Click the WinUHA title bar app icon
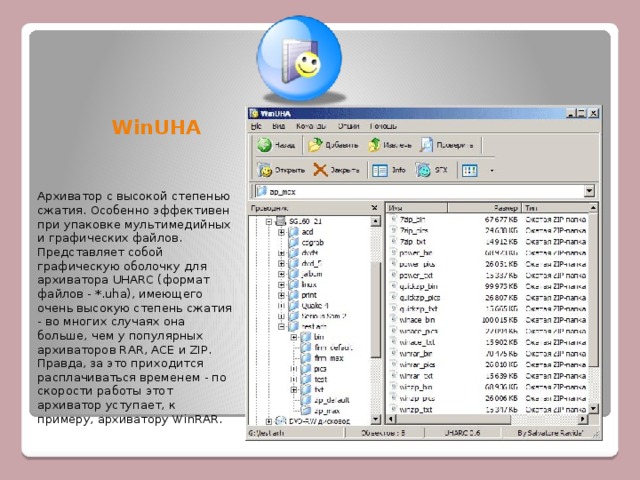 (254, 113)
